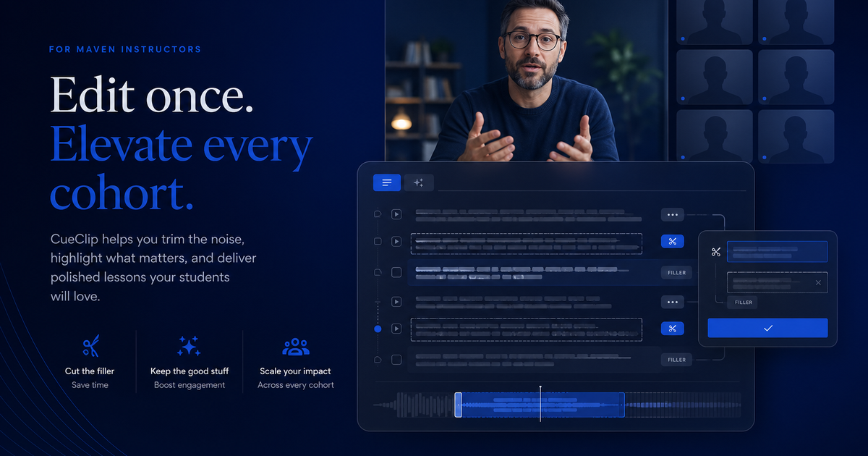Click the scissors icon in the popup panel

[x=716, y=252]
